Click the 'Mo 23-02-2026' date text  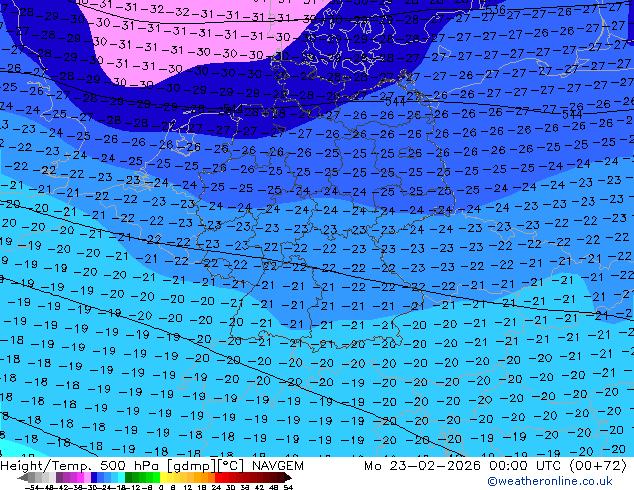click(423, 466)
